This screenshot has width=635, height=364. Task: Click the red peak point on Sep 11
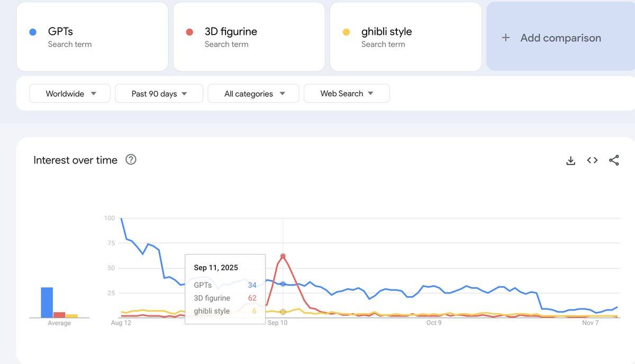[x=283, y=256]
